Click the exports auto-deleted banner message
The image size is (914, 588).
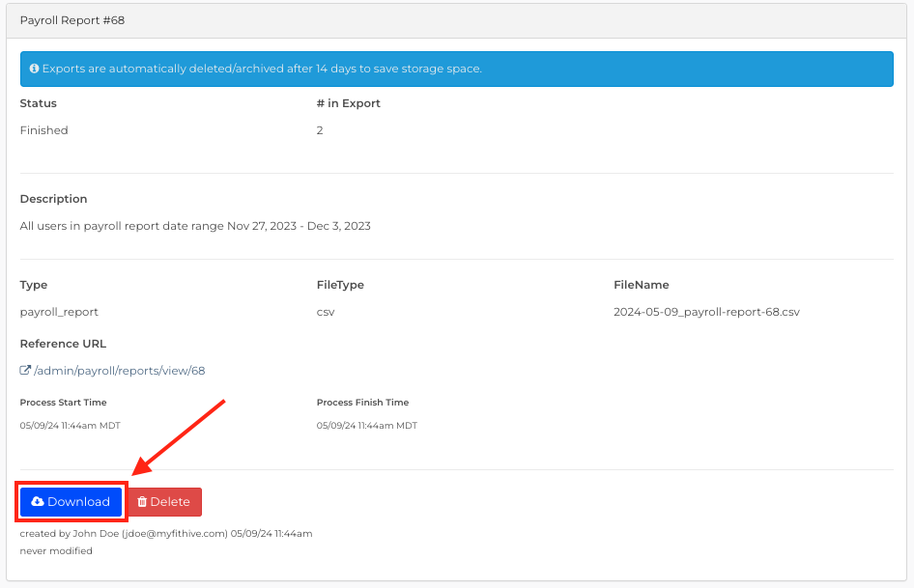(262, 69)
